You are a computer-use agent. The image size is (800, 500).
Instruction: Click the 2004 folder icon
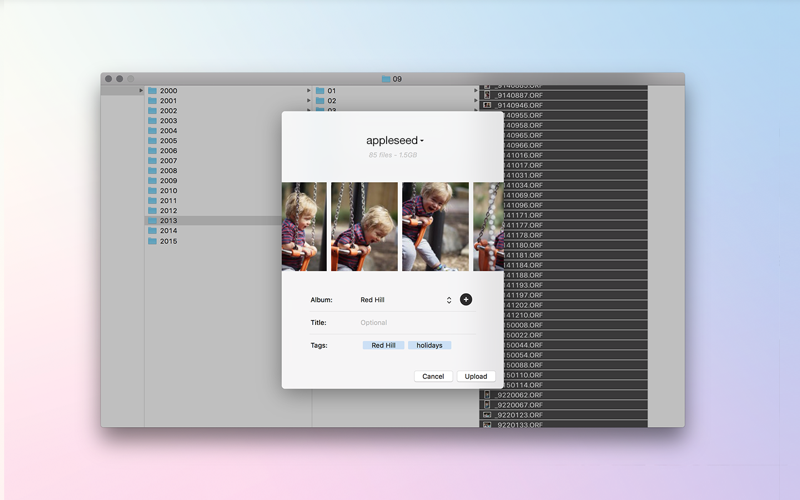tap(152, 131)
